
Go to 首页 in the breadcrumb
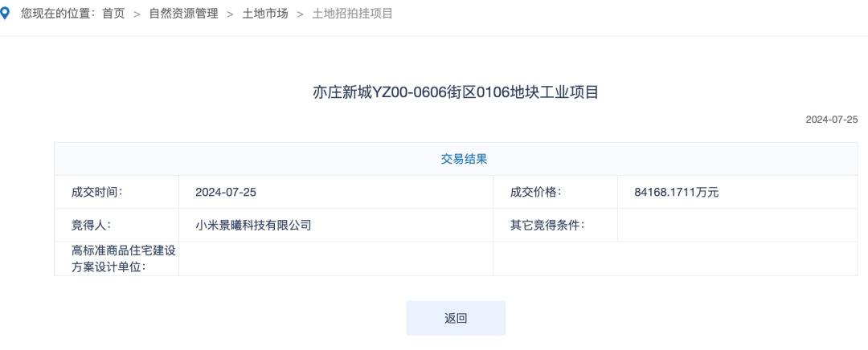113,14
